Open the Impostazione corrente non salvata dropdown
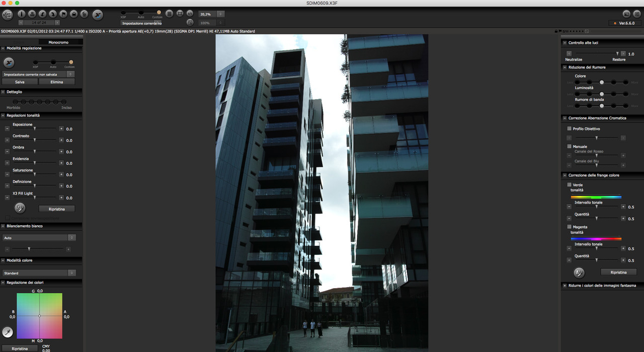The height and width of the screenshot is (352, 644). tap(39, 74)
